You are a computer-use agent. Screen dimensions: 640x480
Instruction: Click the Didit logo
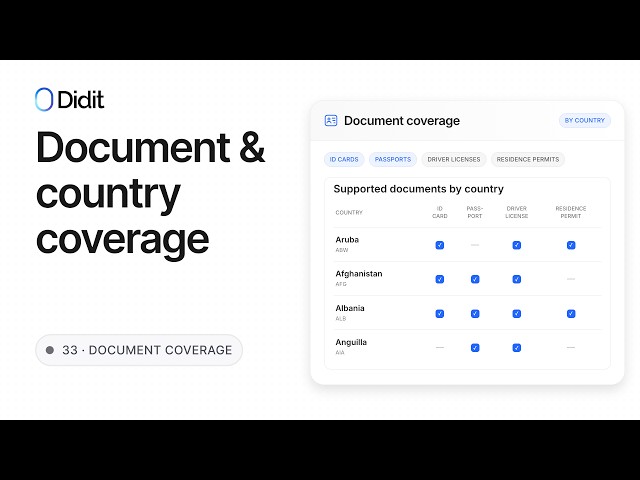click(x=69, y=99)
